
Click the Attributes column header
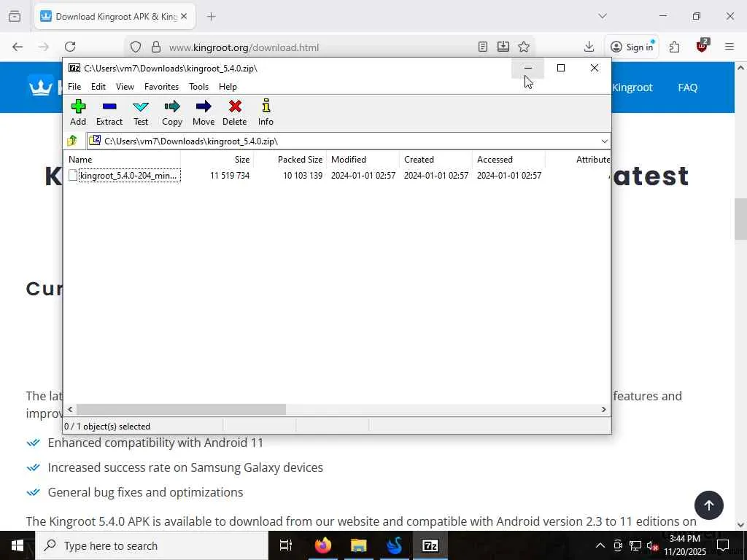point(578,160)
